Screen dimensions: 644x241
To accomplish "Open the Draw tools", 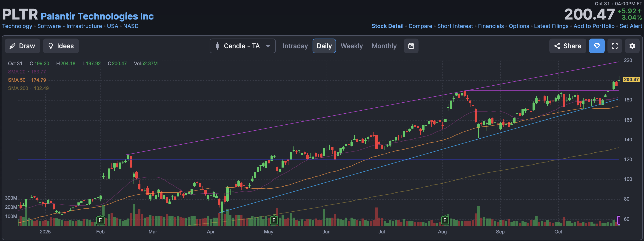I will (x=22, y=46).
